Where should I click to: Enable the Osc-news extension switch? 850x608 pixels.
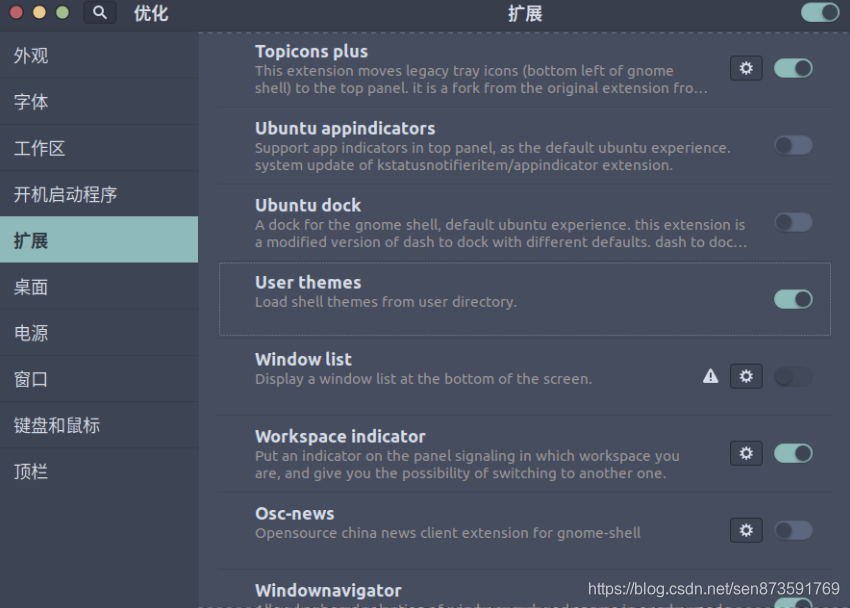[x=793, y=530]
